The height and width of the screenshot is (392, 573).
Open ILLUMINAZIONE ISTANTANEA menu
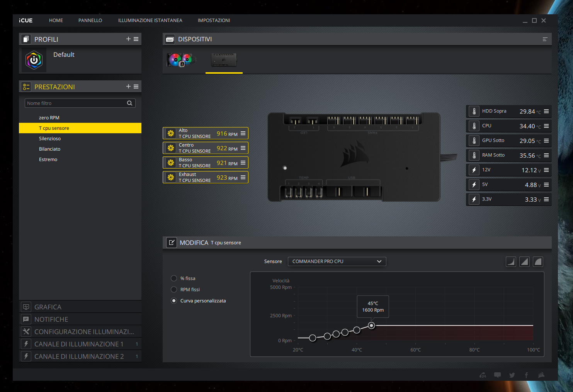pos(150,20)
